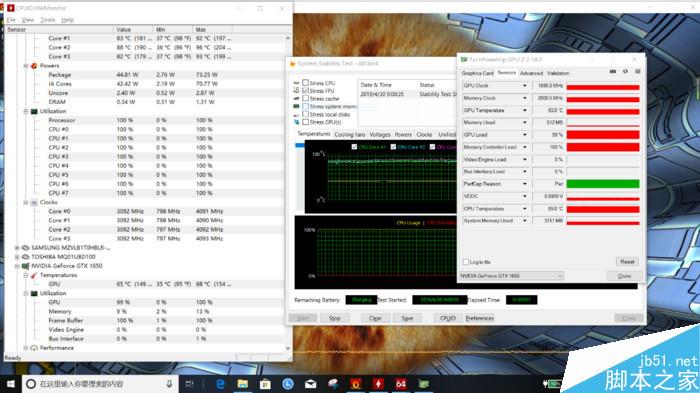
Task: Switch to the Validation tab in GPU-Z
Action: pyautogui.click(x=558, y=73)
